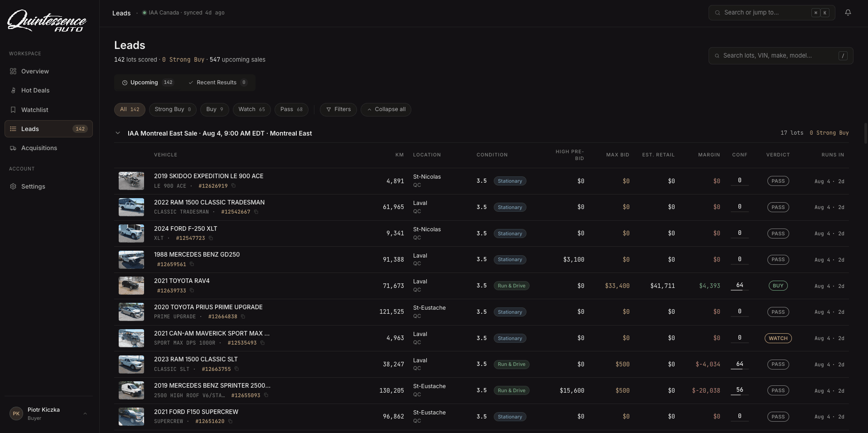This screenshot has width=868, height=433.
Task: Copy lot number #12651620
Action: click(x=230, y=421)
